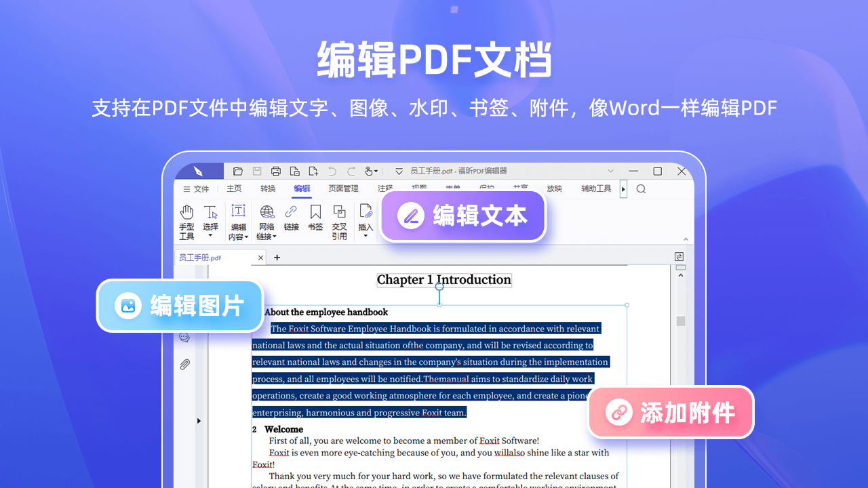Click the Print icon in quick access toolbar

coord(275,171)
